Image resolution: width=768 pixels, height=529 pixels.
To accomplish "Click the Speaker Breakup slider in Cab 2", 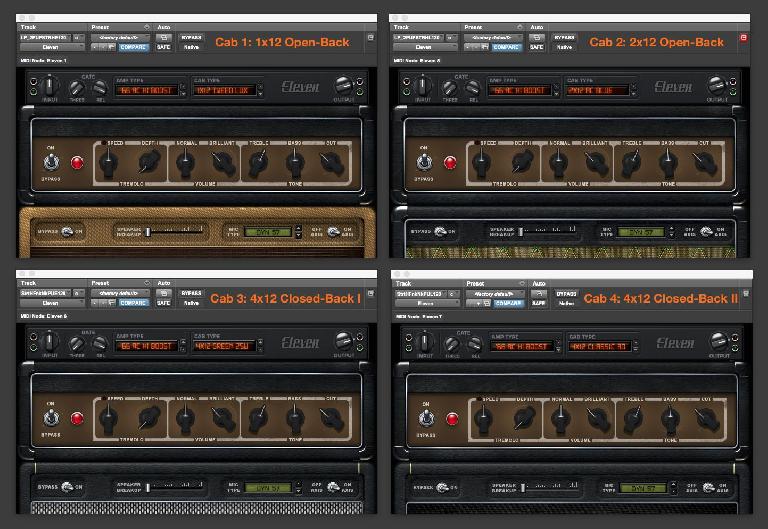I will pos(548,231).
